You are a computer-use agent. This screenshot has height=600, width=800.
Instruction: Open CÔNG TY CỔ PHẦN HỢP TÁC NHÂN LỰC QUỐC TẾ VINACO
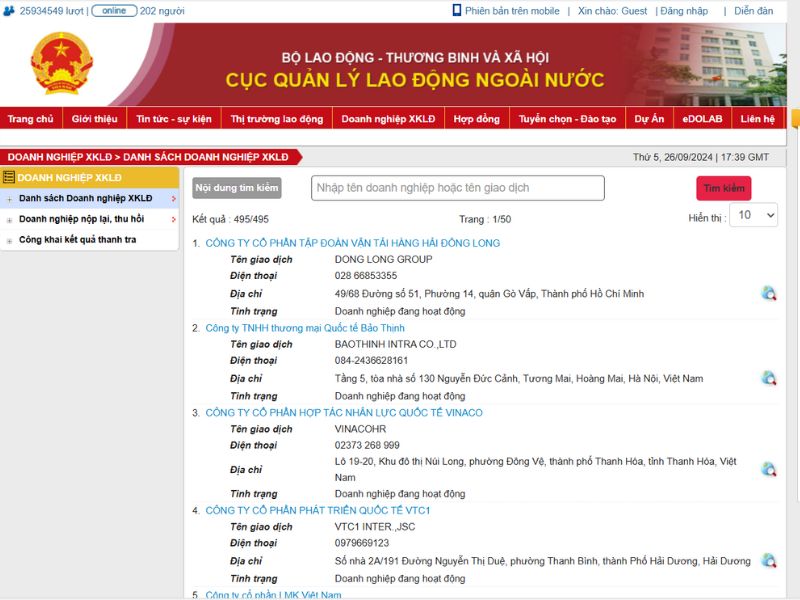(344, 412)
